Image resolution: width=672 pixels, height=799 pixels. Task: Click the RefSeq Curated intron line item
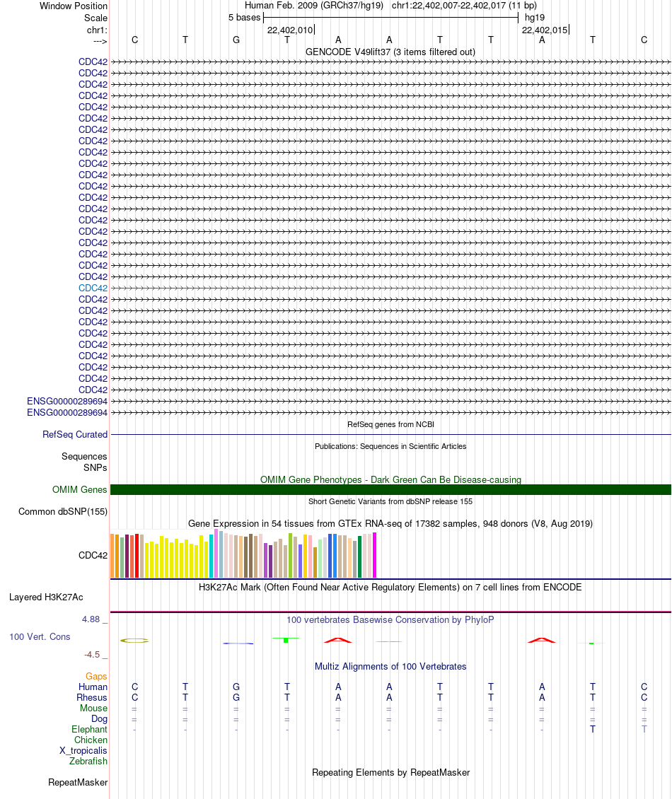pos(390,435)
